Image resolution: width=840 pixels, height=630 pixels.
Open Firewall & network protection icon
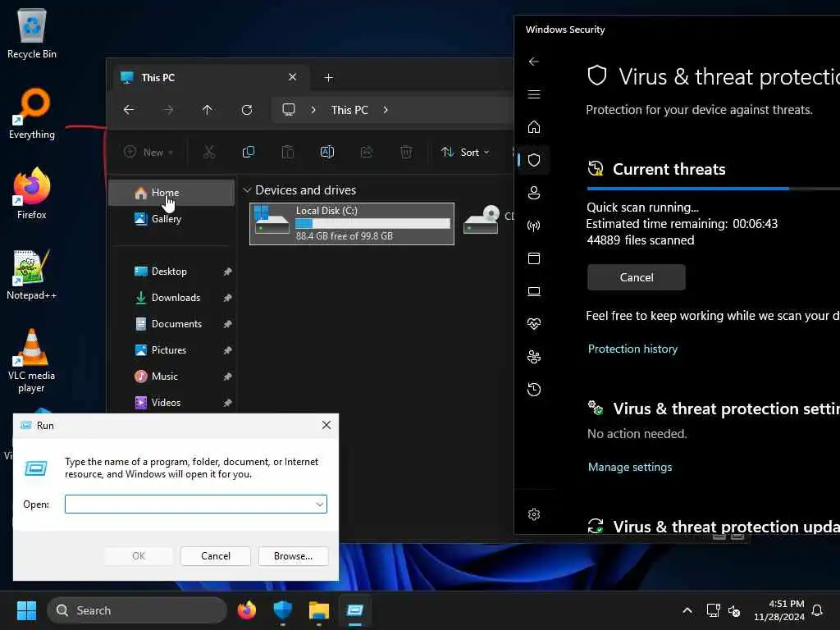533,226
